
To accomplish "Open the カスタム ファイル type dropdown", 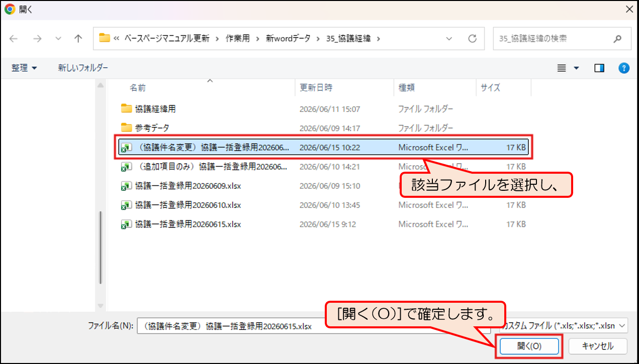I will tap(564, 326).
